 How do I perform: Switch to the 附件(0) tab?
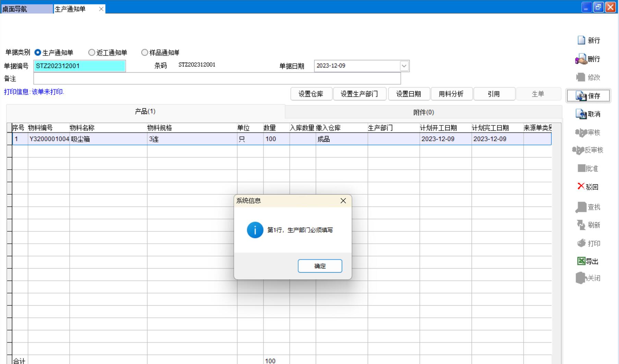[423, 112]
